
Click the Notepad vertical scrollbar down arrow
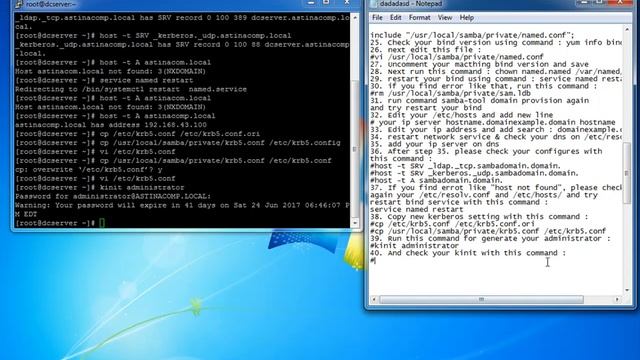(627, 290)
